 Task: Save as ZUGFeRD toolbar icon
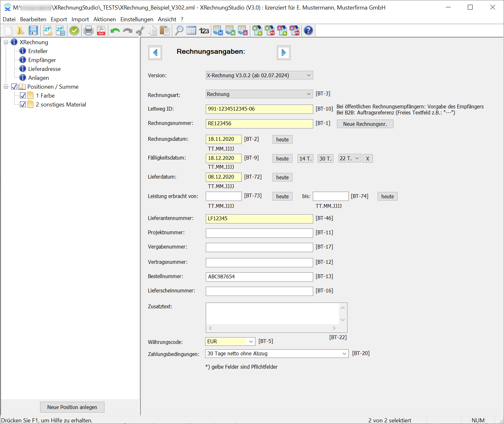click(x=60, y=31)
